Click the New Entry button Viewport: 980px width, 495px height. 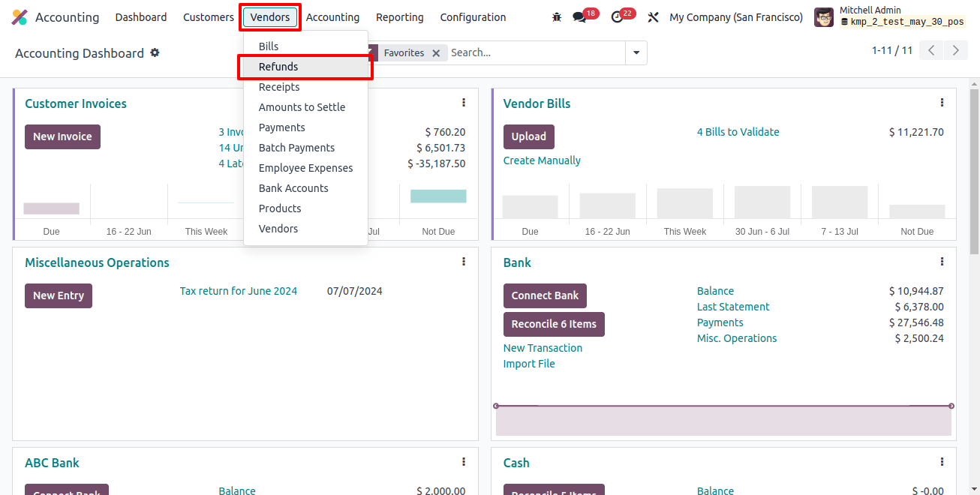[59, 295]
